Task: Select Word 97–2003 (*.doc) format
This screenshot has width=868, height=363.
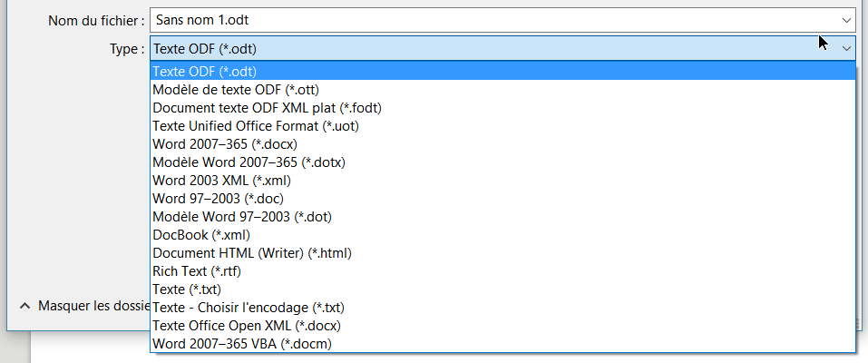Action: click(502, 199)
